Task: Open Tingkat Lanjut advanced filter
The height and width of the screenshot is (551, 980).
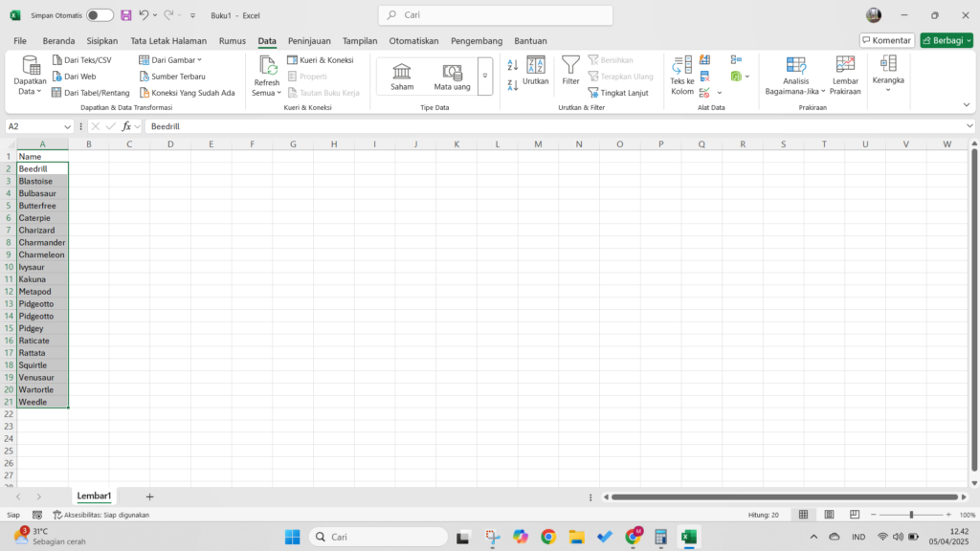Action: click(618, 93)
